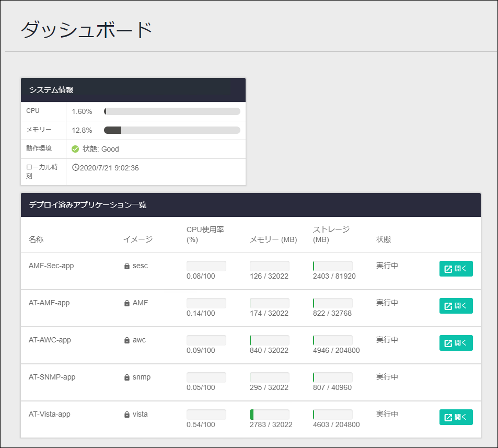Click the lock icon beside awc image
The image size is (498, 448).
pos(127,341)
